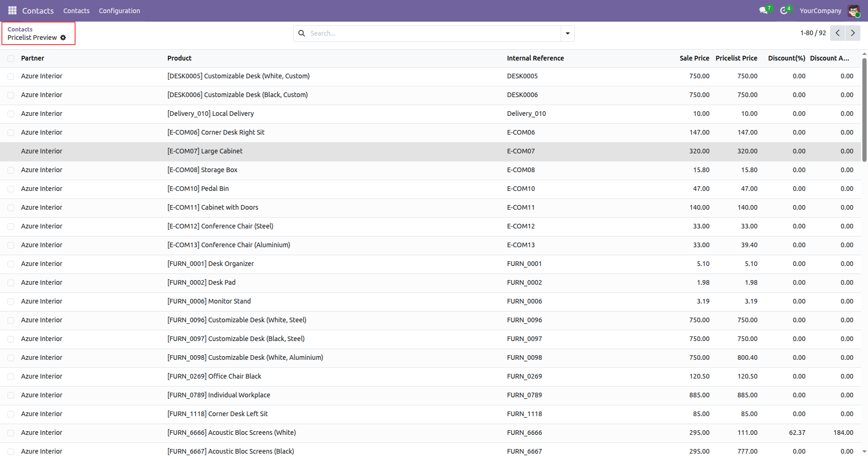Open the YourCompany company switcher
Screen dimensions: 868x456
click(820, 10)
